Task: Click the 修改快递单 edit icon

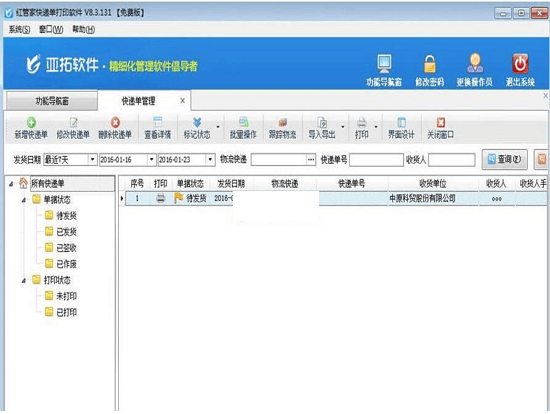Action: pyautogui.click(x=73, y=122)
